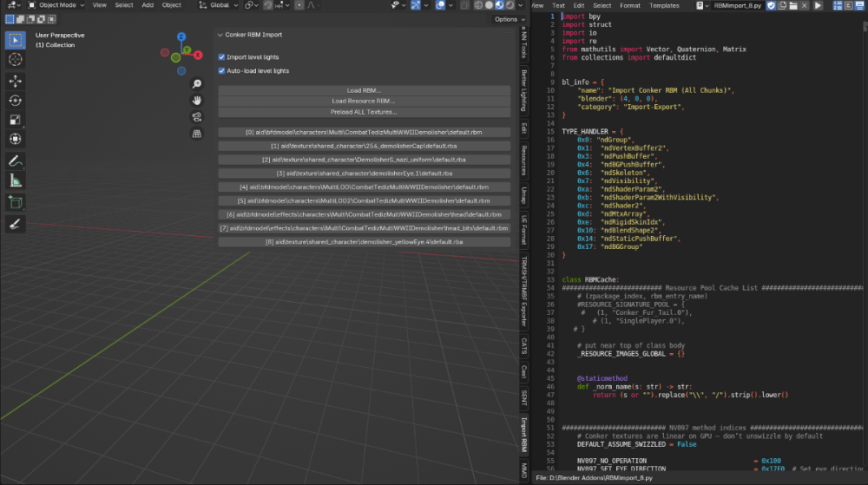Toggle proportional editing button
This screenshot has width=868, height=485.
299,5
